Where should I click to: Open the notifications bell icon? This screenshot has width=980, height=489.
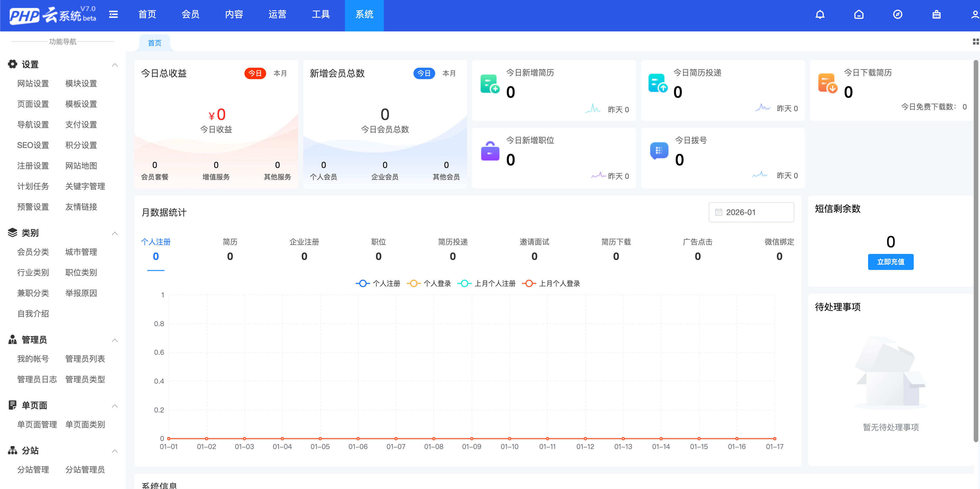(820, 14)
